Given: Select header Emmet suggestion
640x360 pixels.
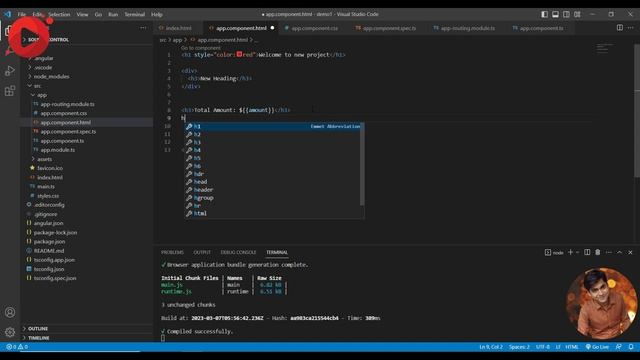Looking at the screenshot, I should 273,190.
